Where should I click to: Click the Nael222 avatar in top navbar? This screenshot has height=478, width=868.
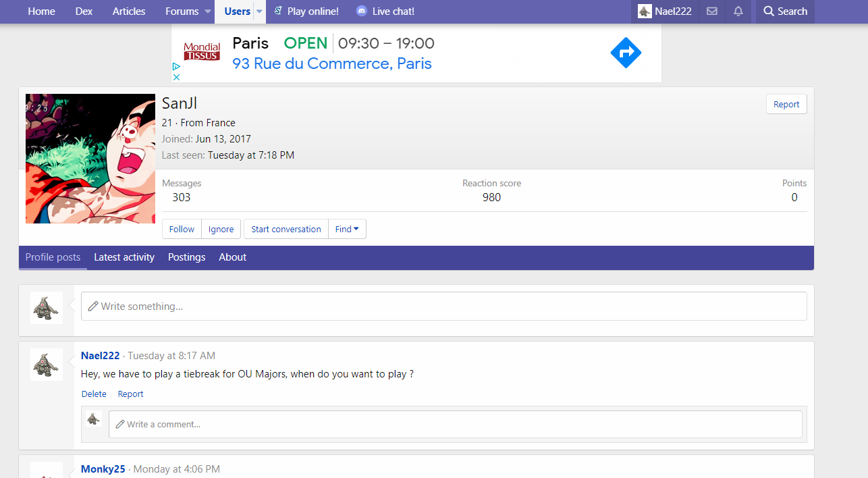[645, 11]
